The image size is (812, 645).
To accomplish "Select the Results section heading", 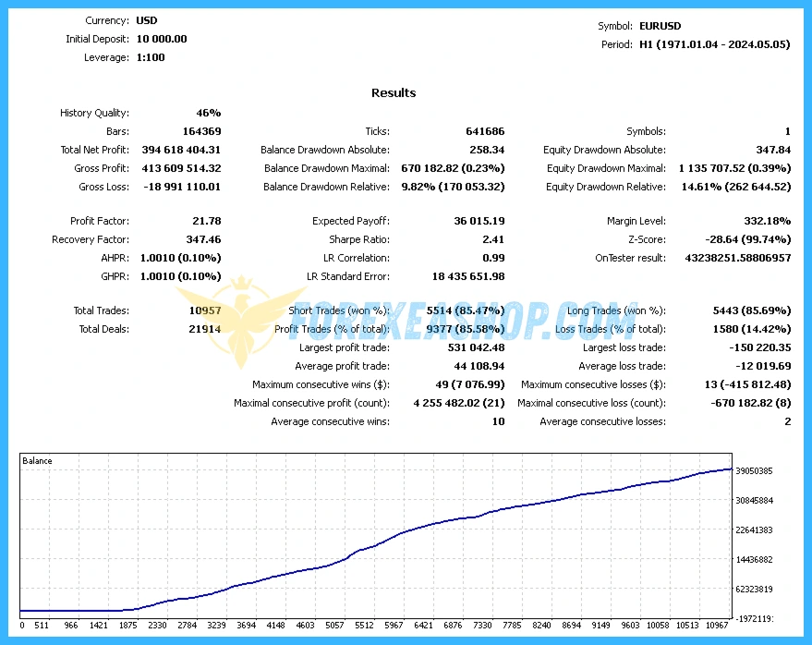I will pyautogui.click(x=394, y=92).
